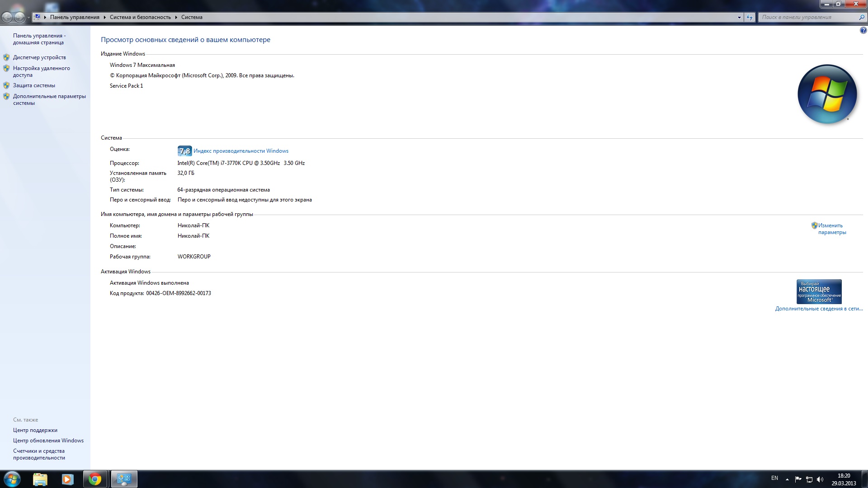Open Индекс производительности Windows link
The width and height of the screenshot is (868, 488).
click(241, 151)
